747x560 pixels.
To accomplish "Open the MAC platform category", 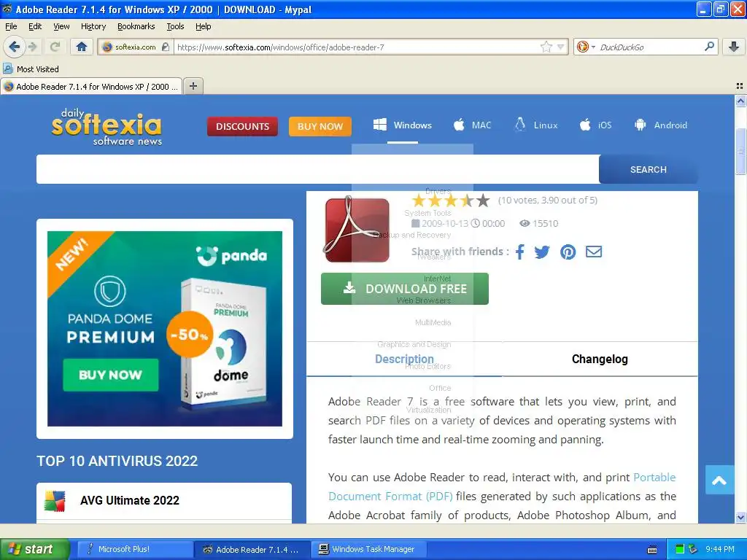I will click(x=472, y=125).
